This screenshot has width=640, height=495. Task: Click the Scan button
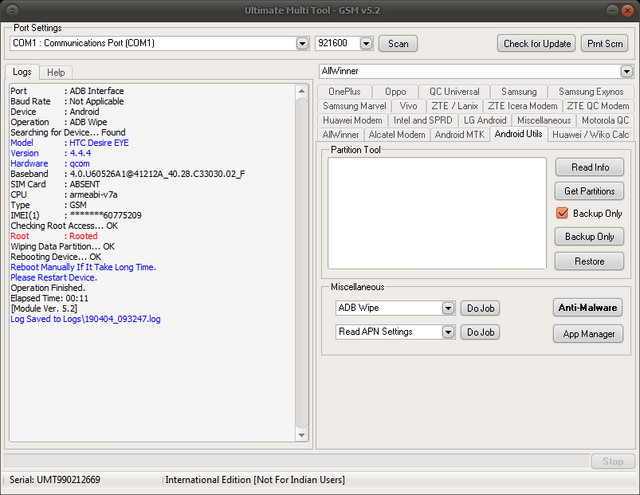pos(398,44)
